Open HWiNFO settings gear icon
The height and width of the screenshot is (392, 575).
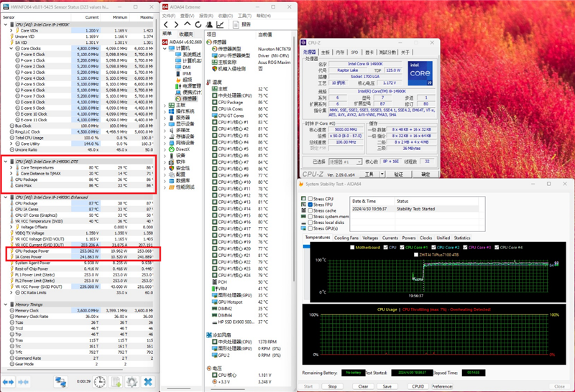pyautogui.click(x=132, y=382)
